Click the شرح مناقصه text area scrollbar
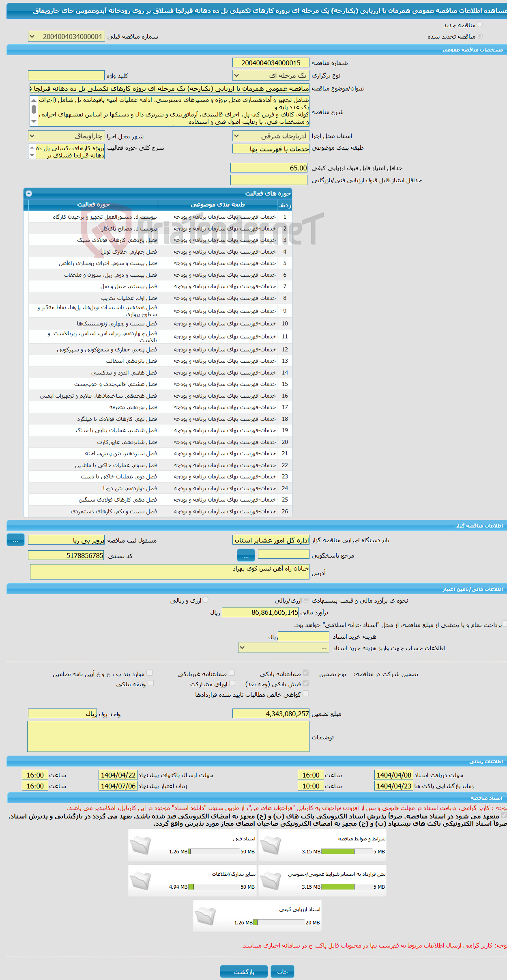507x980 pixels. pos(34,111)
